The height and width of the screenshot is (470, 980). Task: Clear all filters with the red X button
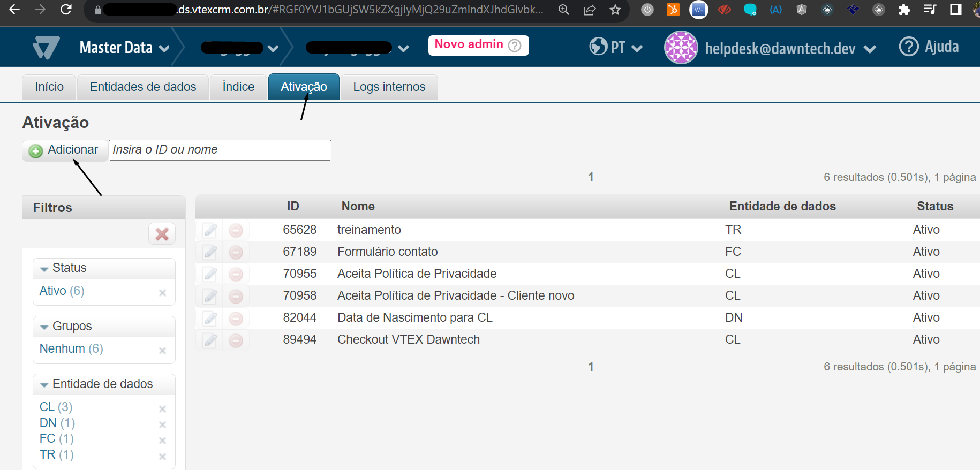tap(162, 234)
